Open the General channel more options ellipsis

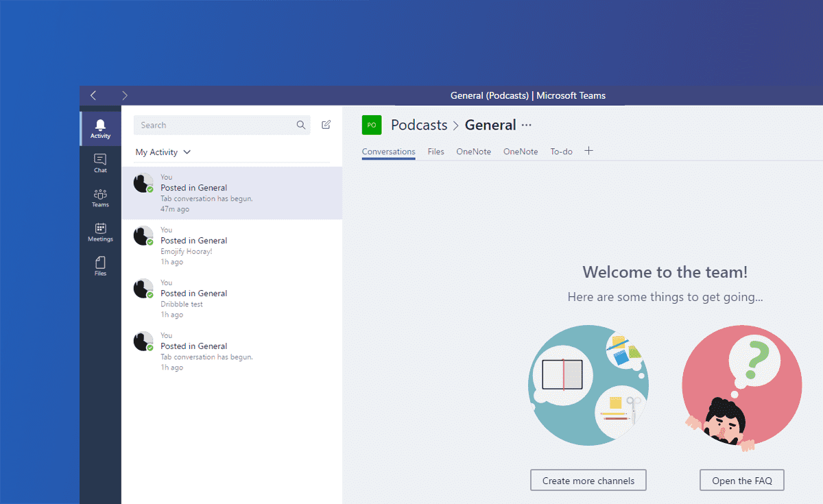click(526, 125)
